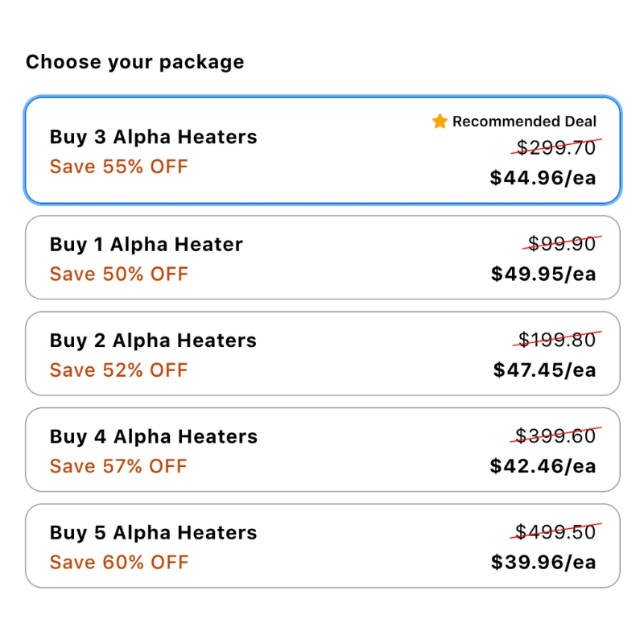Click the Save 50% OFF text
The height and width of the screenshot is (644, 644).
point(118,274)
